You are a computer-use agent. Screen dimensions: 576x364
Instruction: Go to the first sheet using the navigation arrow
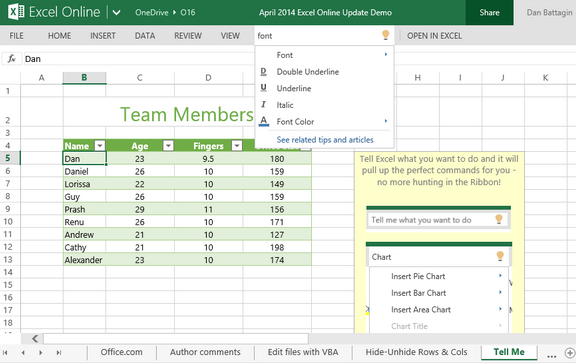click(5, 353)
